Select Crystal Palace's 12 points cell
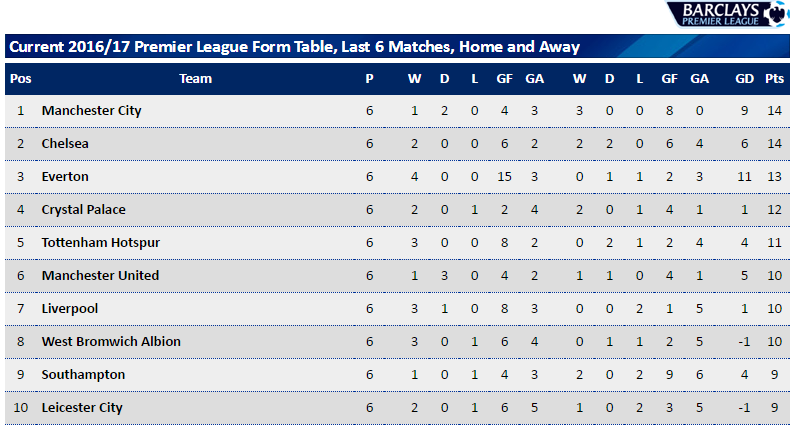This screenshot has height=425, width=792. click(774, 210)
